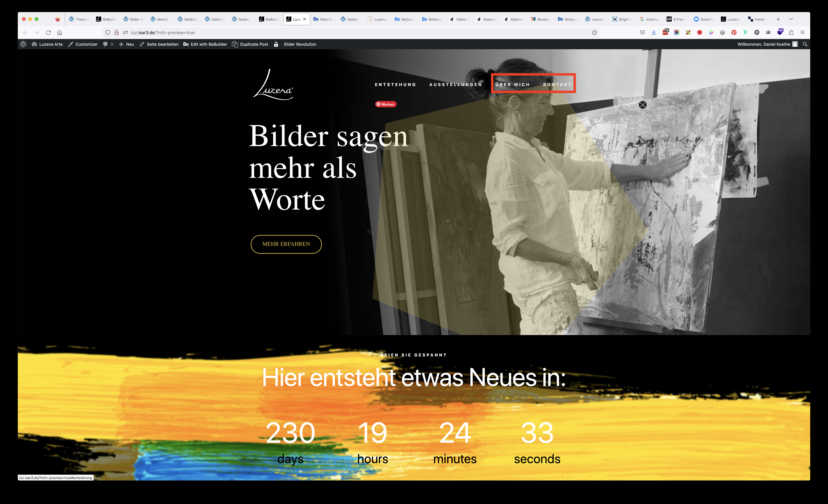Switch to the 8 Free tab
This screenshot has width=828, height=504.
677,19
